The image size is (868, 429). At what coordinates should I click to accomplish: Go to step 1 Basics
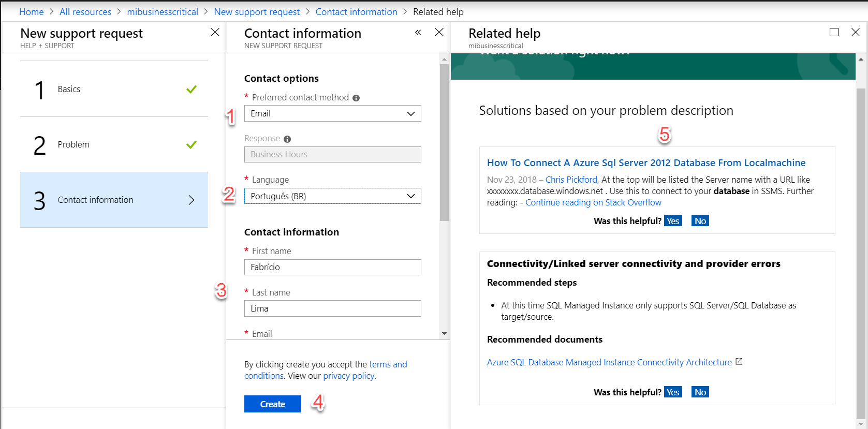point(114,89)
